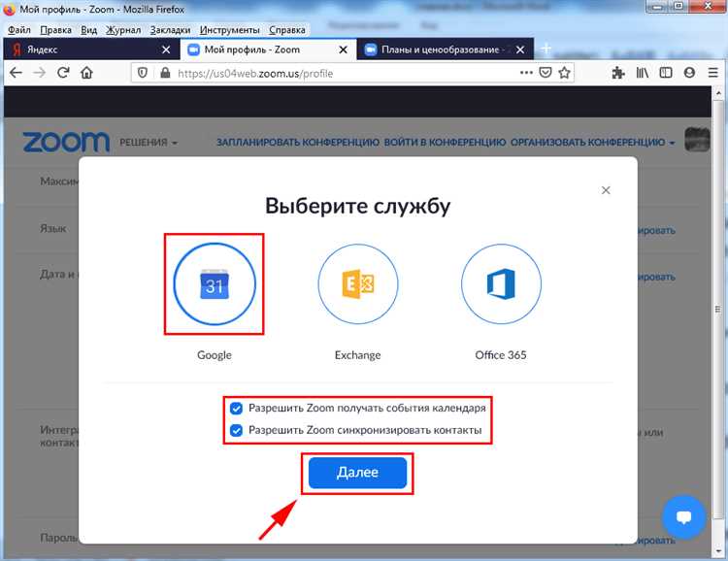
Task: Open the extensions puzzle icon
Action: click(618, 73)
